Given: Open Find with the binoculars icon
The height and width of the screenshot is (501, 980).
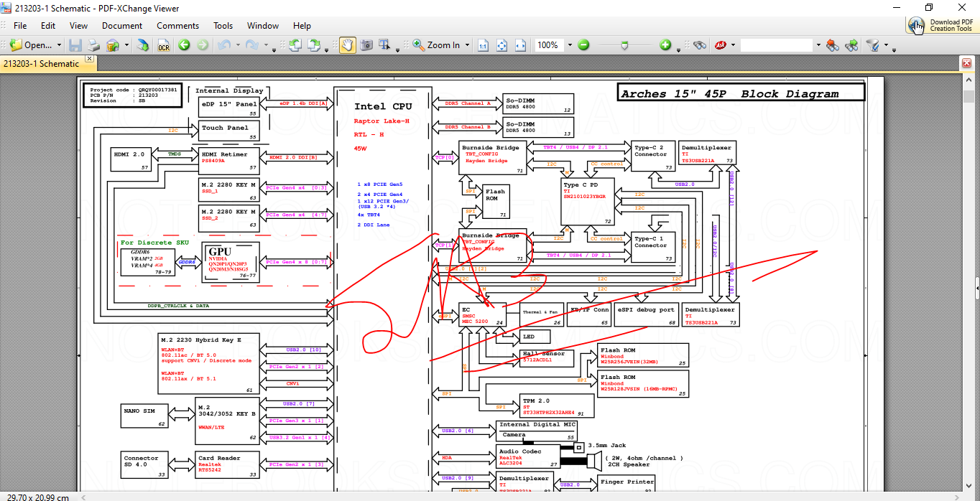Looking at the screenshot, I should [x=700, y=45].
